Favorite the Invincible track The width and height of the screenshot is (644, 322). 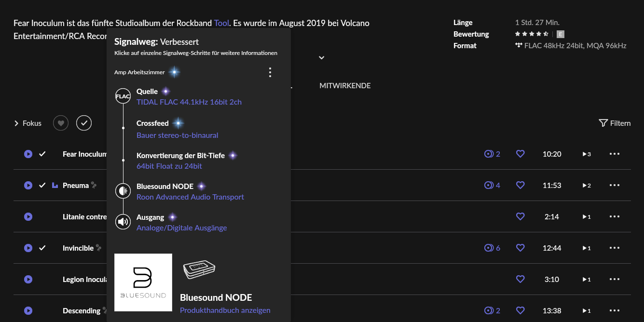(520, 248)
